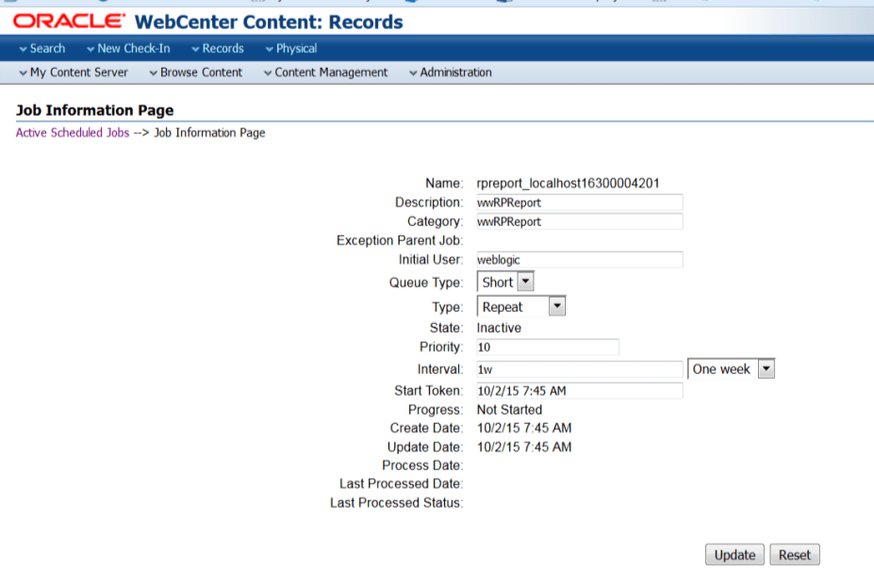Open the New Check-In menu

[129, 48]
